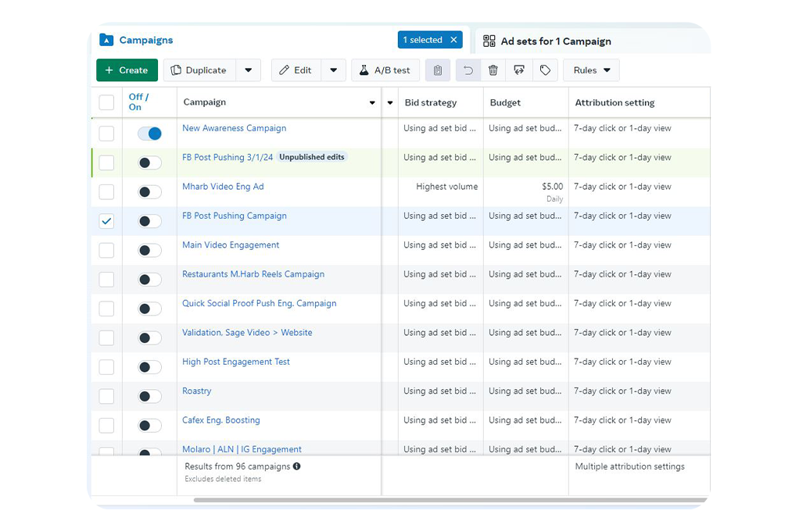Check the box for Roastry
Image resolution: width=799 pixels, height=532 pixels.
pyautogui.click(x=106, y=396)
